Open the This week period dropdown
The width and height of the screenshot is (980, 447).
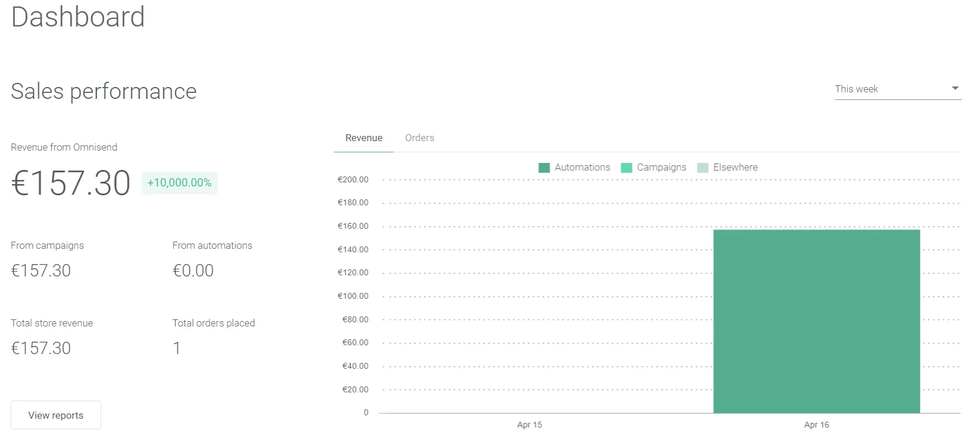point(887,89)
